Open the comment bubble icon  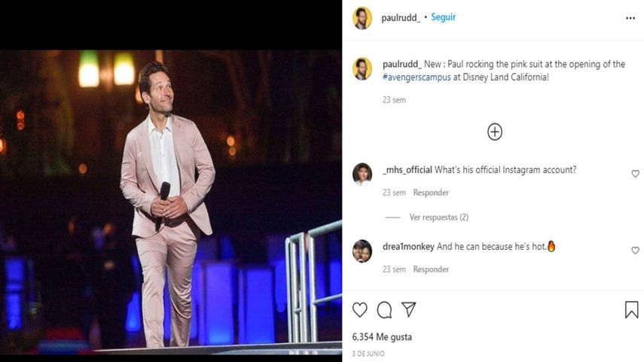tap(384, 309)
